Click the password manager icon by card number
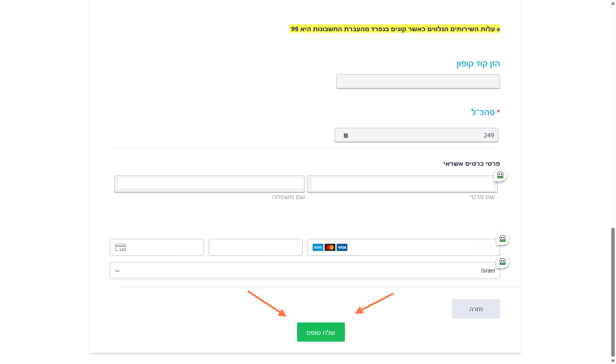This screenshot has width=616, height=364. (x=502, y=239)
